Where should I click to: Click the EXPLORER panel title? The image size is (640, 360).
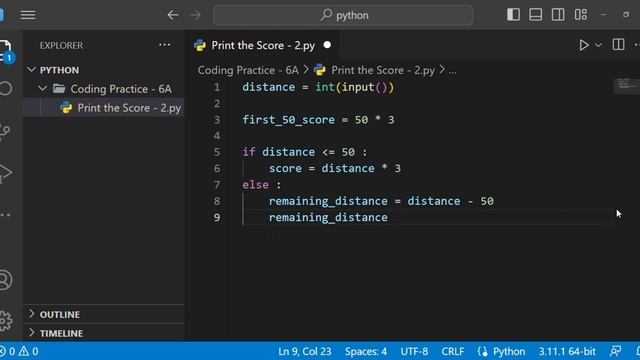pos(61,45)
